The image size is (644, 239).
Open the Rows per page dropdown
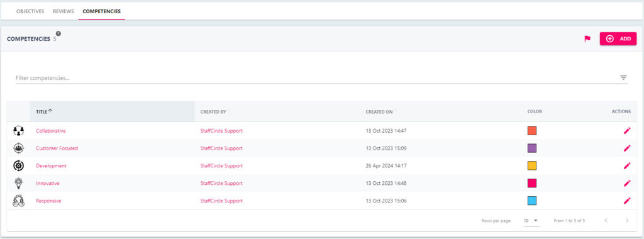coord(531,221)
